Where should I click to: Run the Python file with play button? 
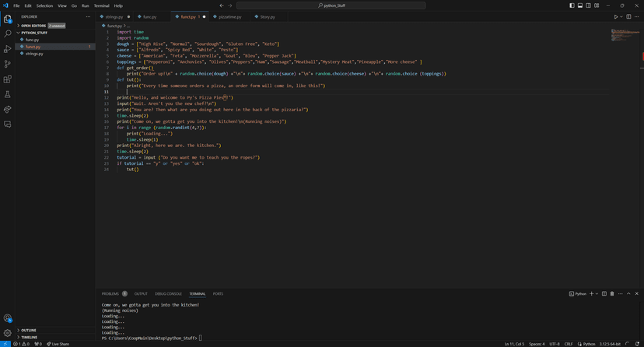[615, 16]
